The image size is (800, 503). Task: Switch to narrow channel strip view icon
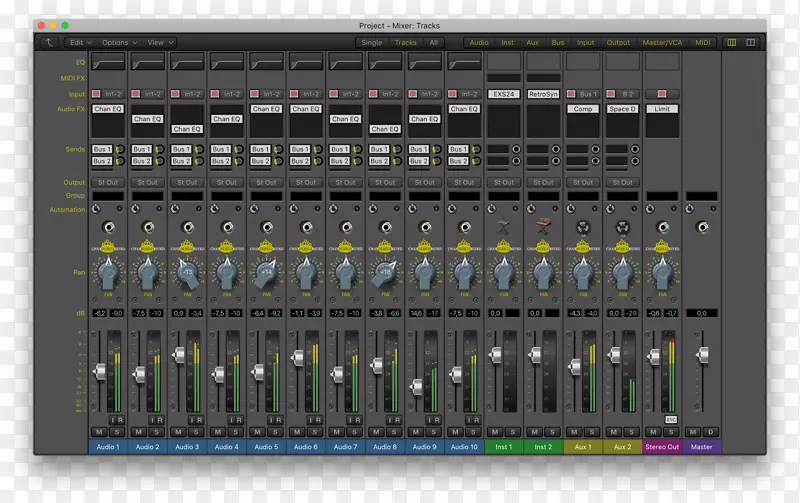pos(732,43)
